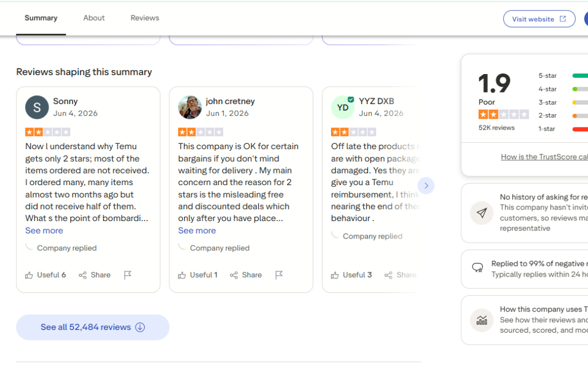Viewport: 588px width, 367px height.
Task: Expand See more on Sonny's review
Action: click(x=44, y=230)
